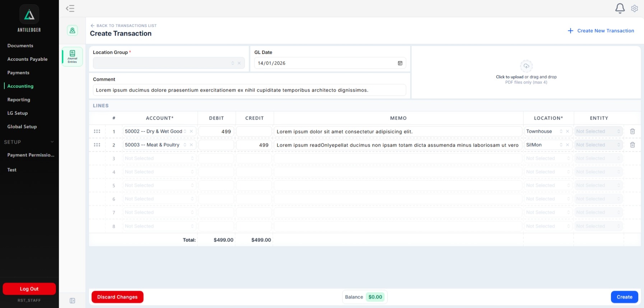Screen dimensions: 644x308
Task: Open entity dropdown on line 2
Action: click(598, 145)
